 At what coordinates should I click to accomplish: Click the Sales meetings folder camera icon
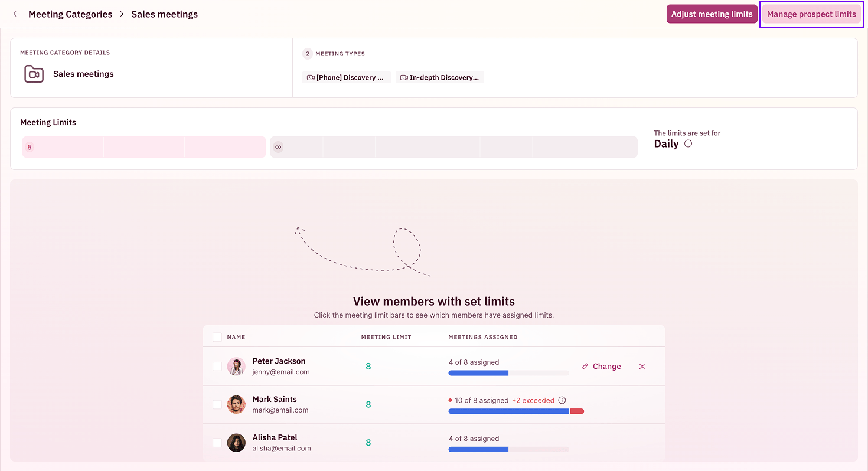(x=34, y=74)
